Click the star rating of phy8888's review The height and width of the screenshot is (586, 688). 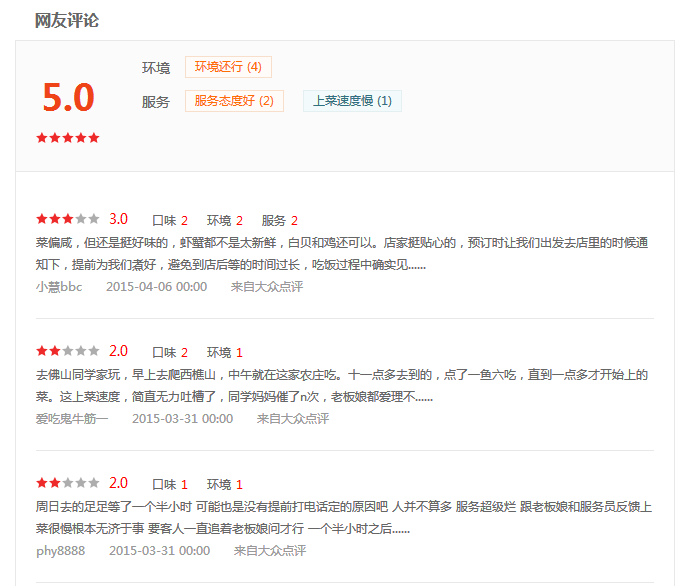pyautogui.click(x=68, y=482)
